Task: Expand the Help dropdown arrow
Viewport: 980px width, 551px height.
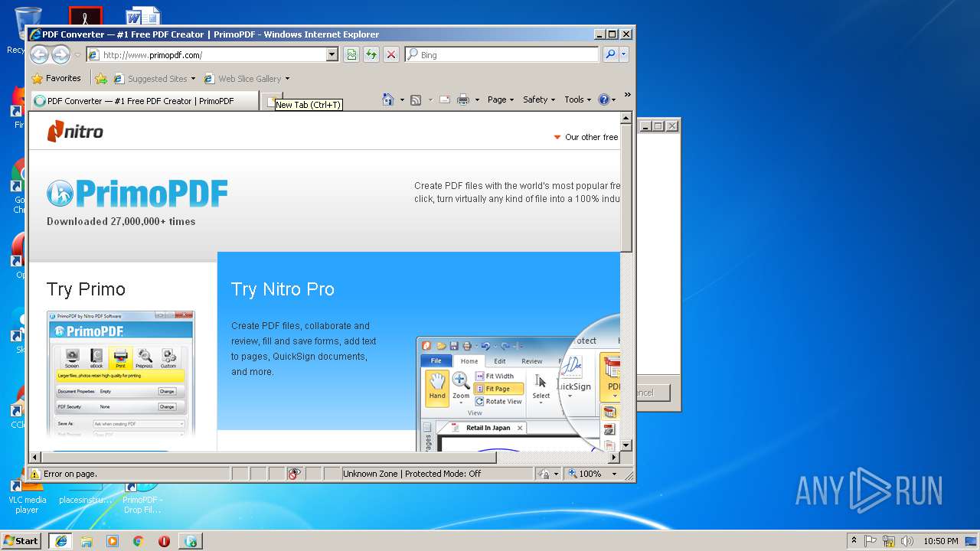Action: pos(613,99)
